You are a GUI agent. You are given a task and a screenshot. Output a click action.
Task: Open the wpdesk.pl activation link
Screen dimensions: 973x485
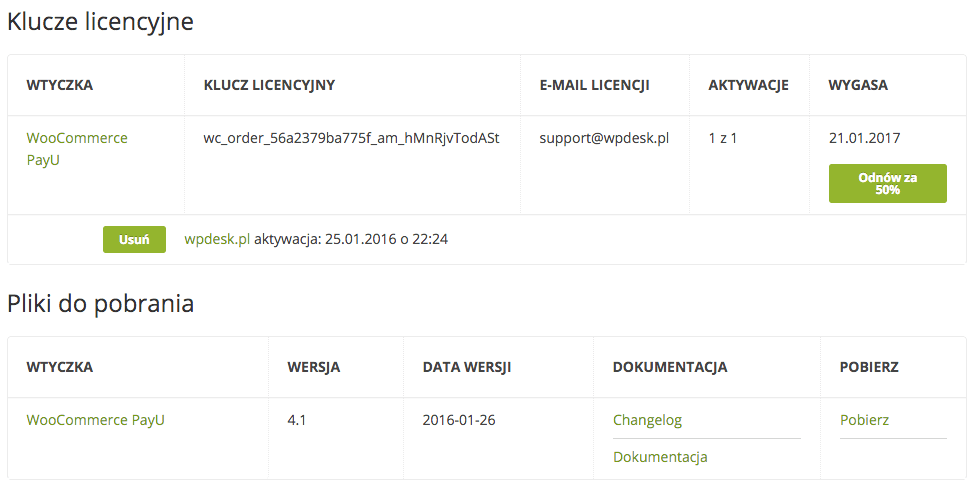pos(217,239)
